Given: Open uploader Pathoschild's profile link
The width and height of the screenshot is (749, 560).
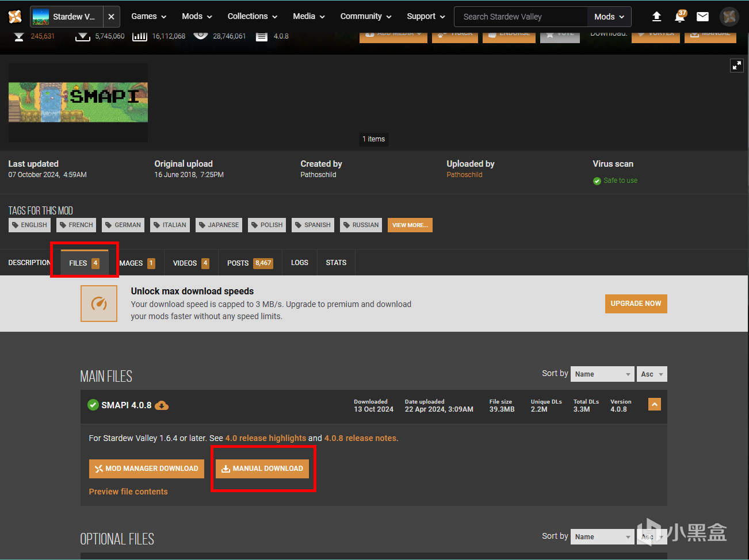Looking at the screenshot, I should (464, 175).
